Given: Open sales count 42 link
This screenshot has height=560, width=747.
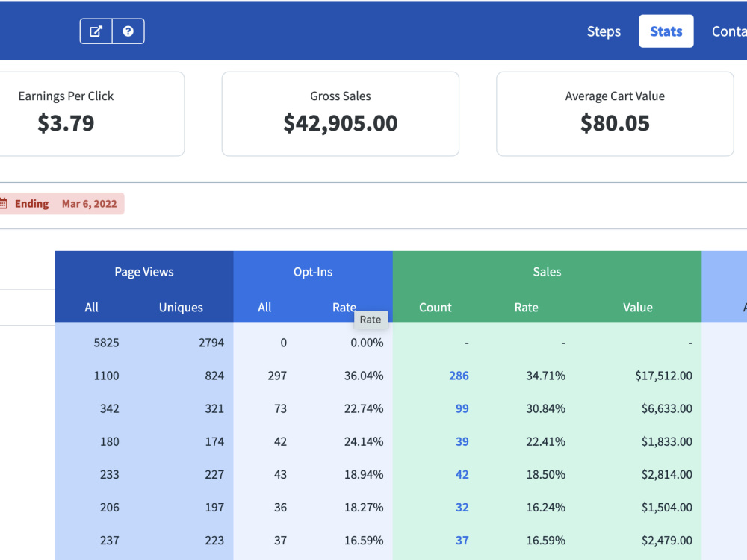Looking at the screenshot, I should click(462, 474).
